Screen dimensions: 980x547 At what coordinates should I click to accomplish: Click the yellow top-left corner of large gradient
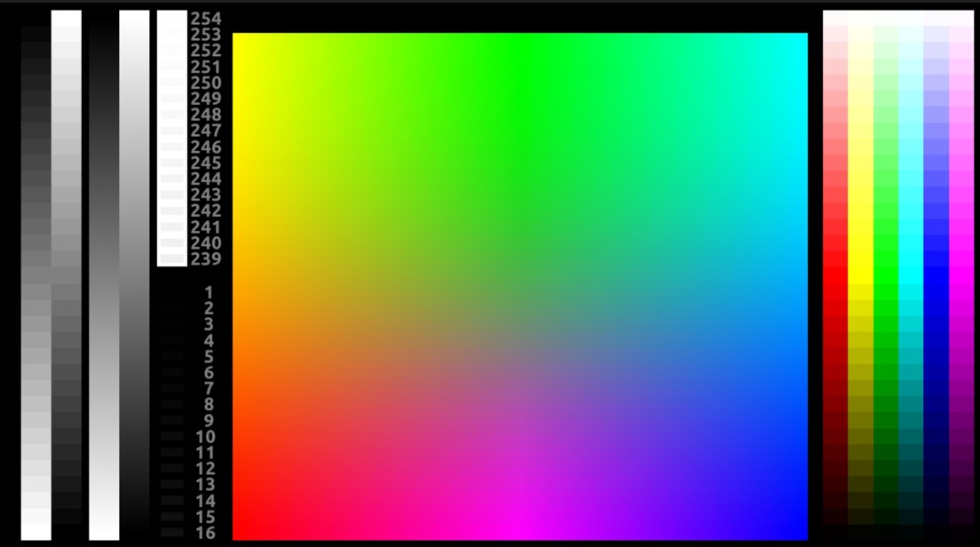coord(238,38)
